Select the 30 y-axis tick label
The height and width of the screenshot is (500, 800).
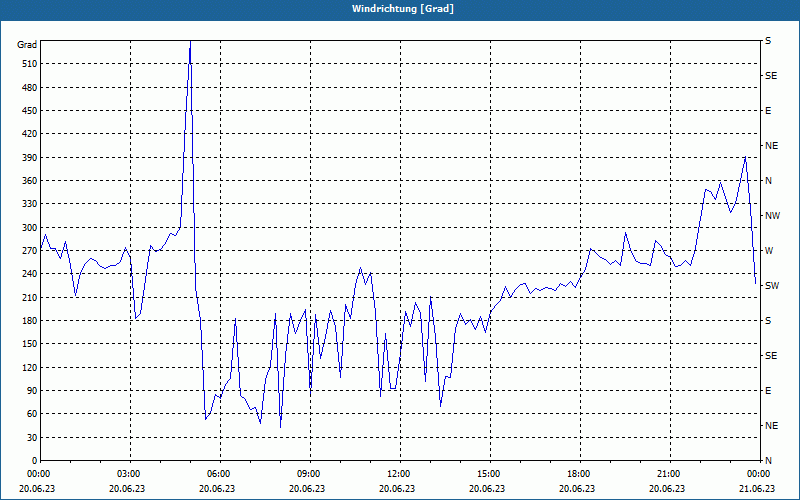32,438
